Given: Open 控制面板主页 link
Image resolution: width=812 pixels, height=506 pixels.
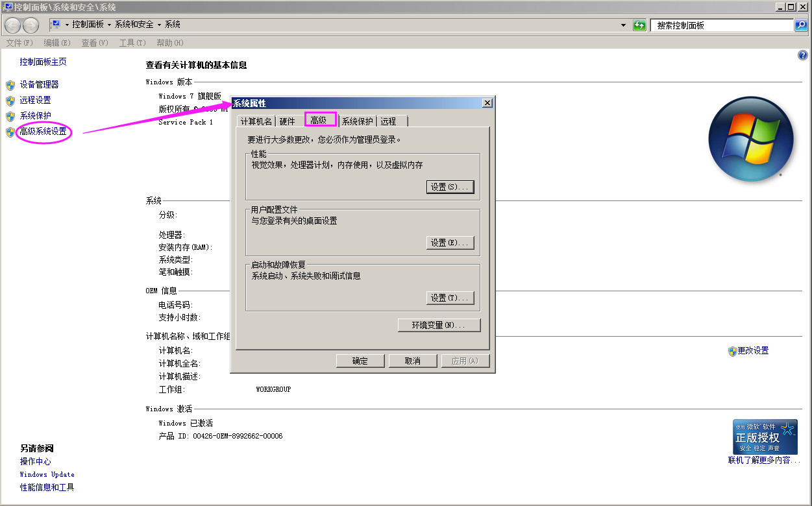Looking at the screenshot, I should pos(43,62).
